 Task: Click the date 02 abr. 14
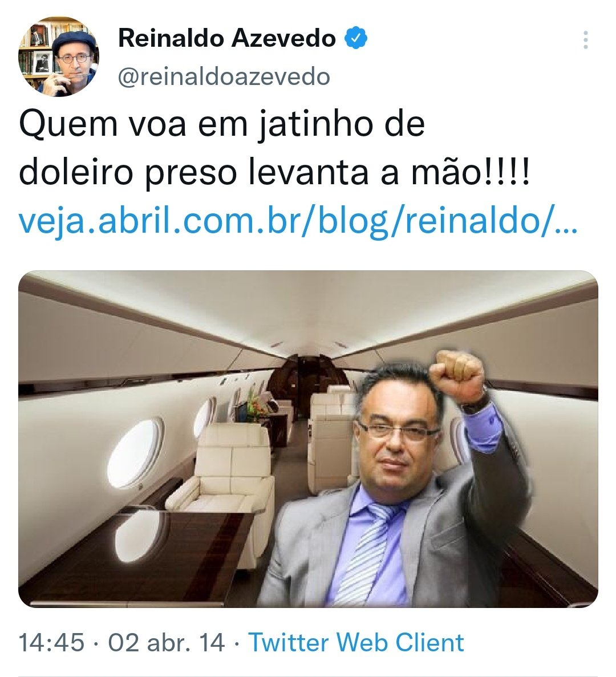pyautogui.click(x=166, y=642)
